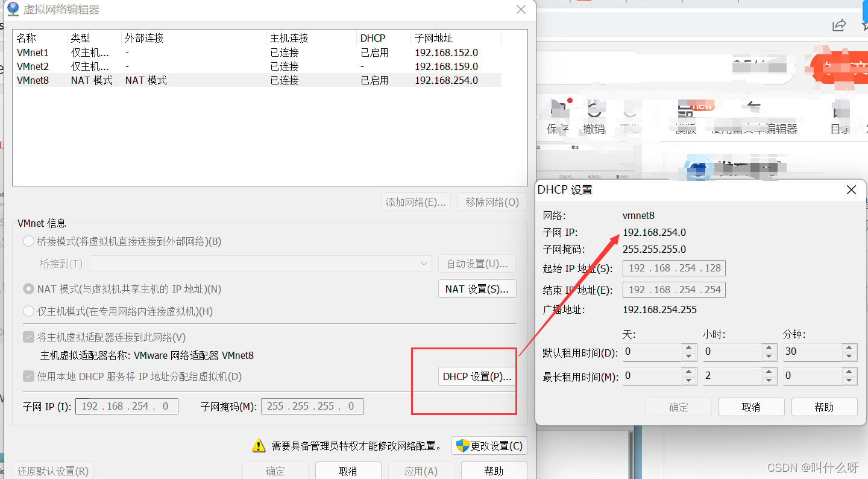
Task: Click 确定 in DHCP 设置 dialog
Action: click(678, 407)
